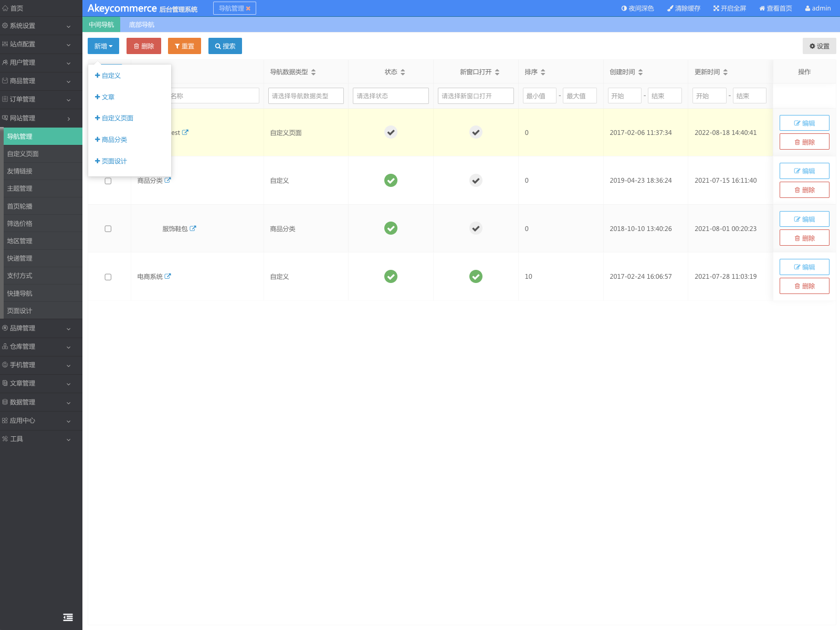The height and width of the screenshot is (630, 840).
Task: Go to 首页 in sidebar
Action: coord(41,8)
